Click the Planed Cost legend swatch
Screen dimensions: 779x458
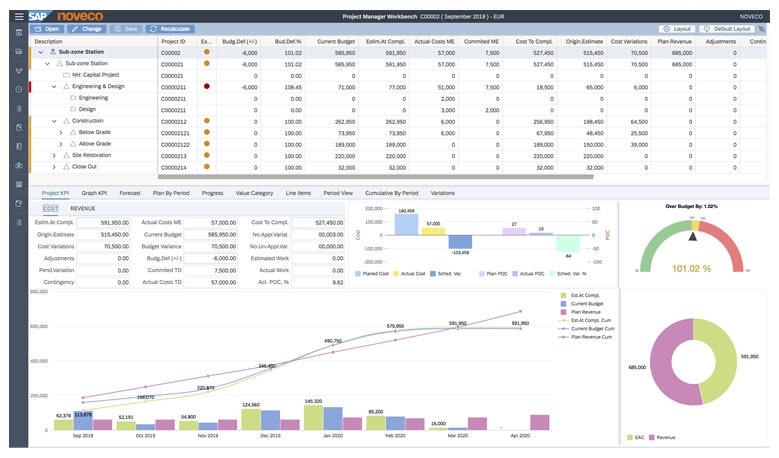(358, 274)
